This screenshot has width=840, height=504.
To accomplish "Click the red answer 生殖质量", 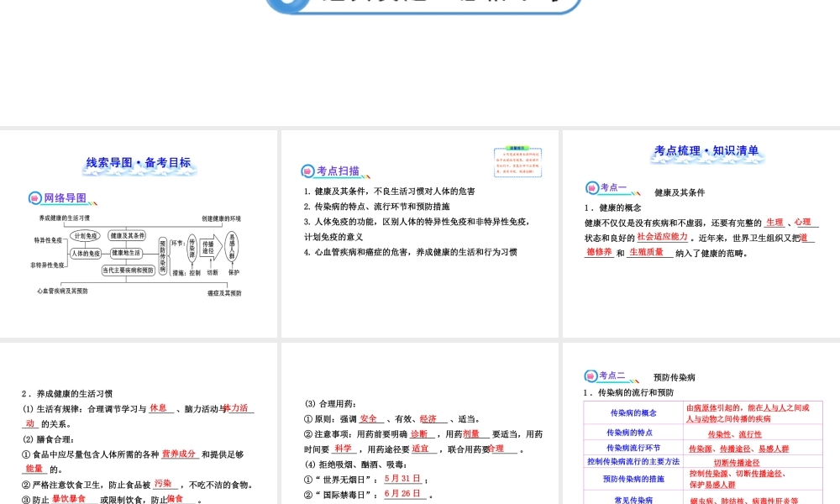I will (x=647, y=252).
